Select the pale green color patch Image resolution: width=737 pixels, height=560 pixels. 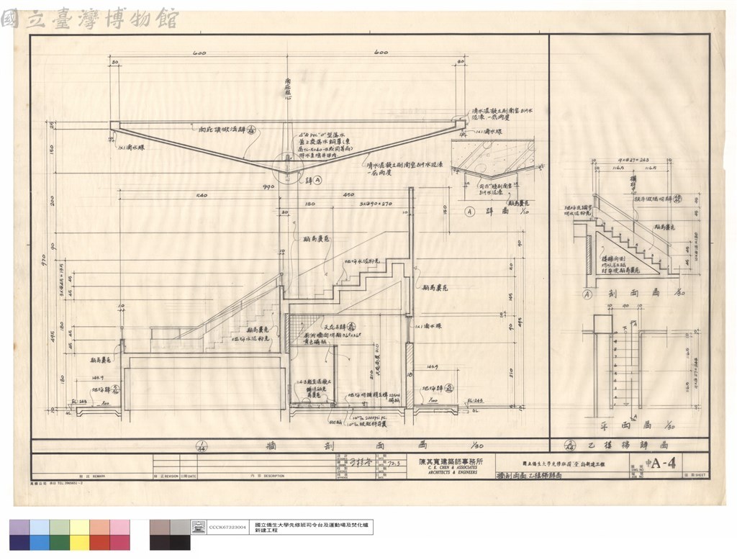(x=60, y=527)
